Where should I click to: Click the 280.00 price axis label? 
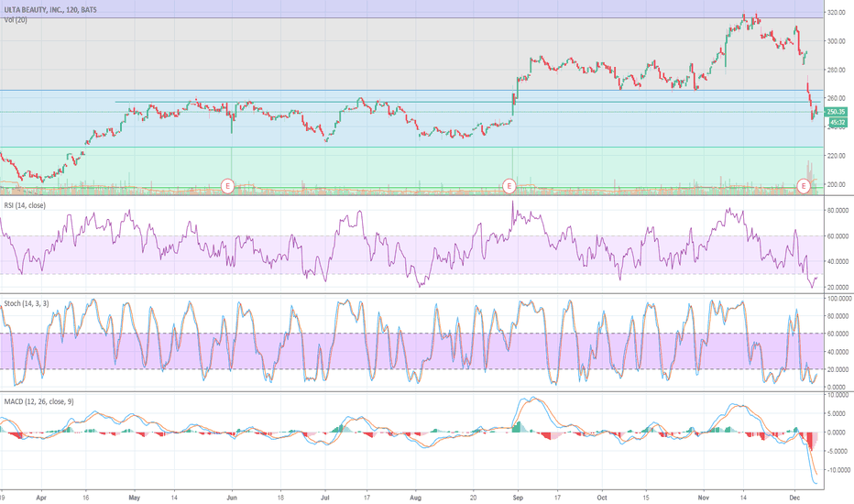837,70
